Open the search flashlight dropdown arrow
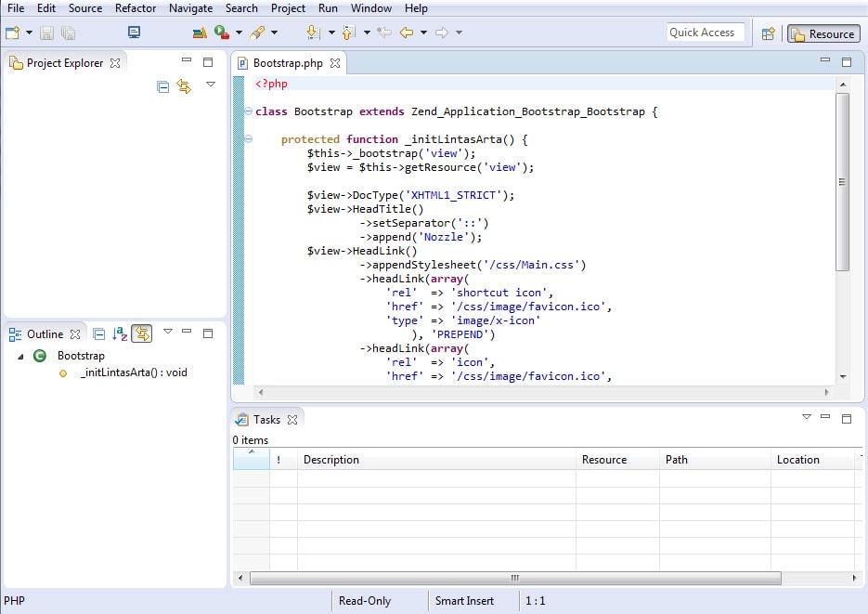This screenshot has height=614, width=868. pos(274,33)
